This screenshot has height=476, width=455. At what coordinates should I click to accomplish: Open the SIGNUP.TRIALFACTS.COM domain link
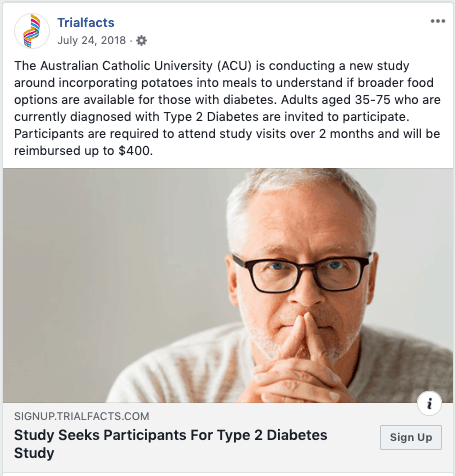pos(82,416)
